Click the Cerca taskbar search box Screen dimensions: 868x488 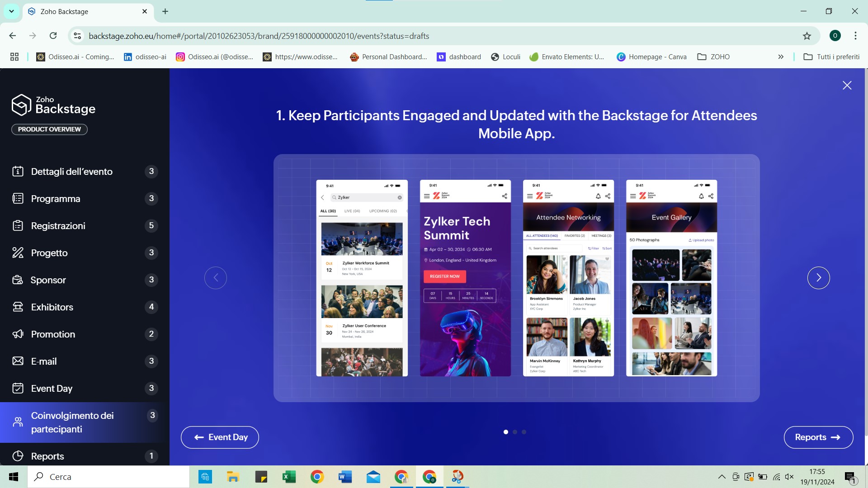click(108, 477)
